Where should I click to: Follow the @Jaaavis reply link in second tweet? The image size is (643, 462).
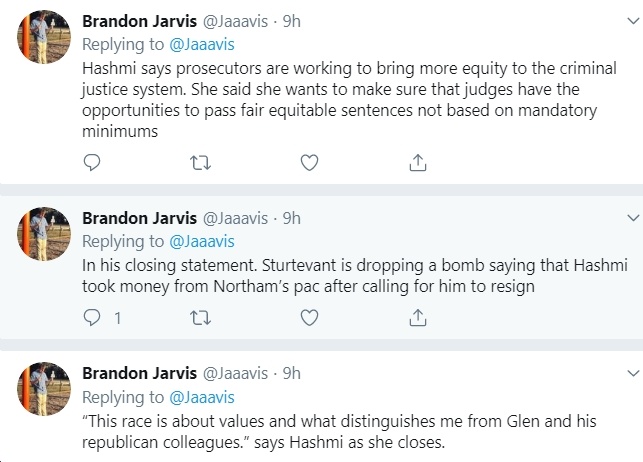pos(202,241)
